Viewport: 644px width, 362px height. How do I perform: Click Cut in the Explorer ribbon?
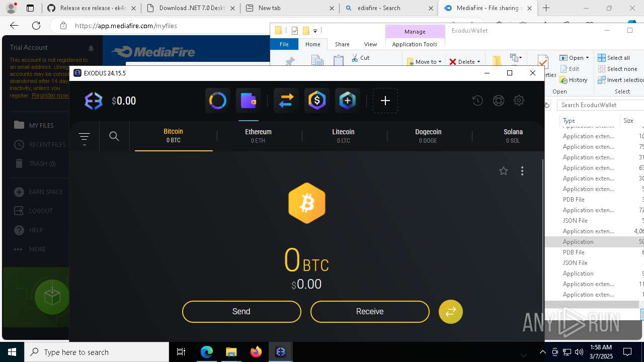point(361,58)
